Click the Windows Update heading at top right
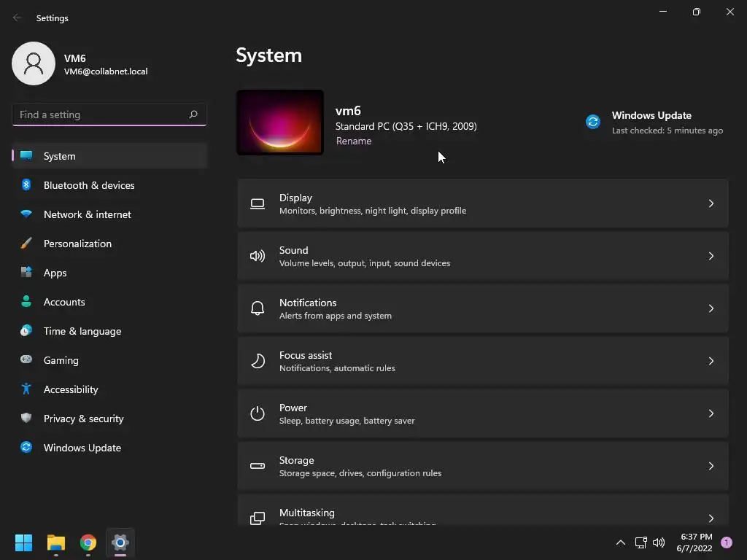This screenshot has width=747, height=560. pyautogui.click(x=651, y=115)
